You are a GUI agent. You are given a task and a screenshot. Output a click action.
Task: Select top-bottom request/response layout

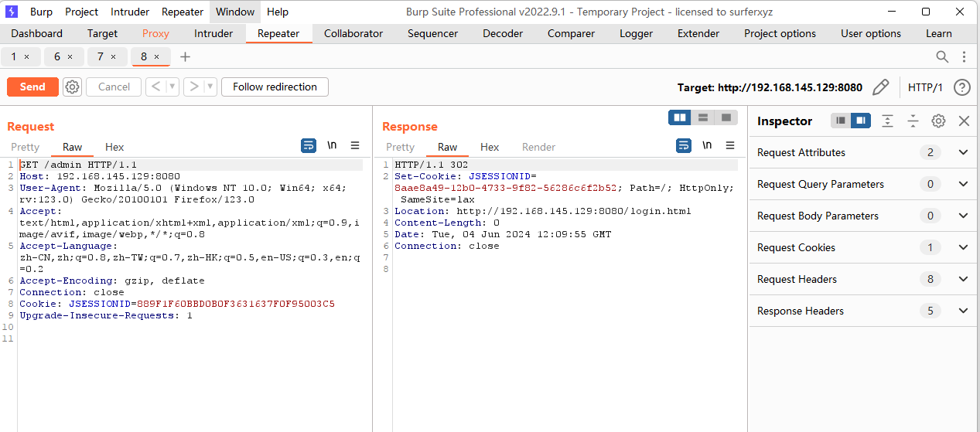703,117
